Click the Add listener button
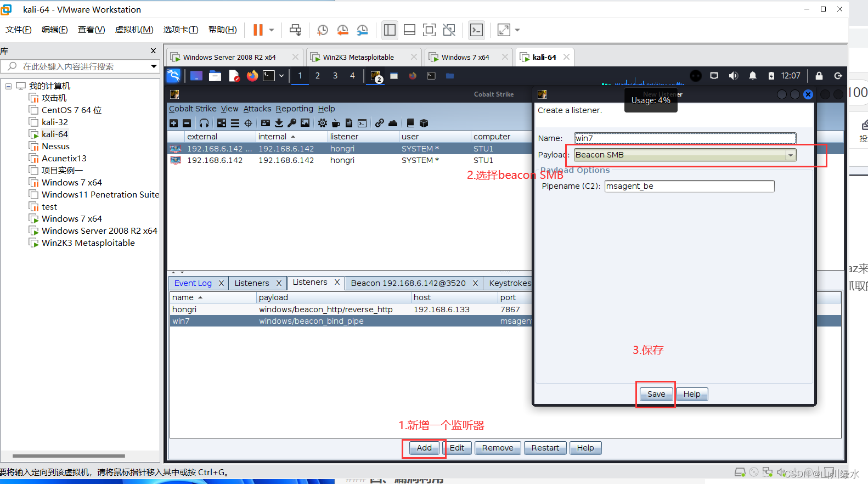 point(424,448)
